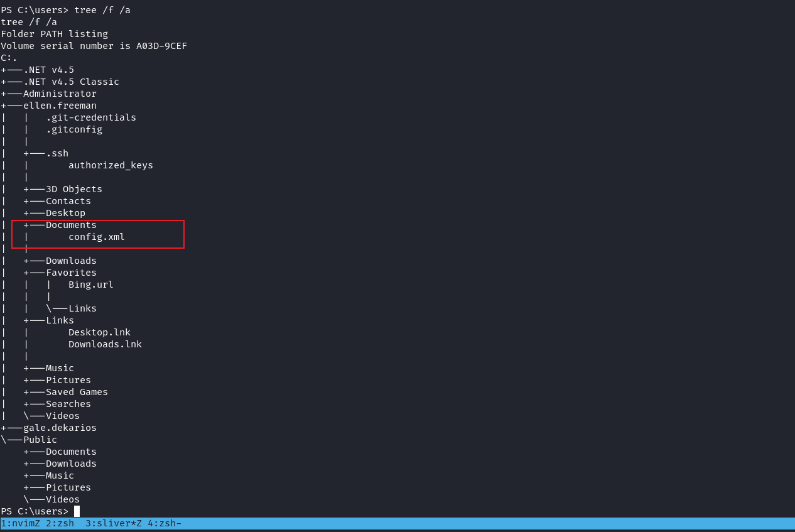Viewport: 795px width, 532px height.
Task: Click Bing.url under Favorites
Action: pyautogui.click(x=91, y=284)
